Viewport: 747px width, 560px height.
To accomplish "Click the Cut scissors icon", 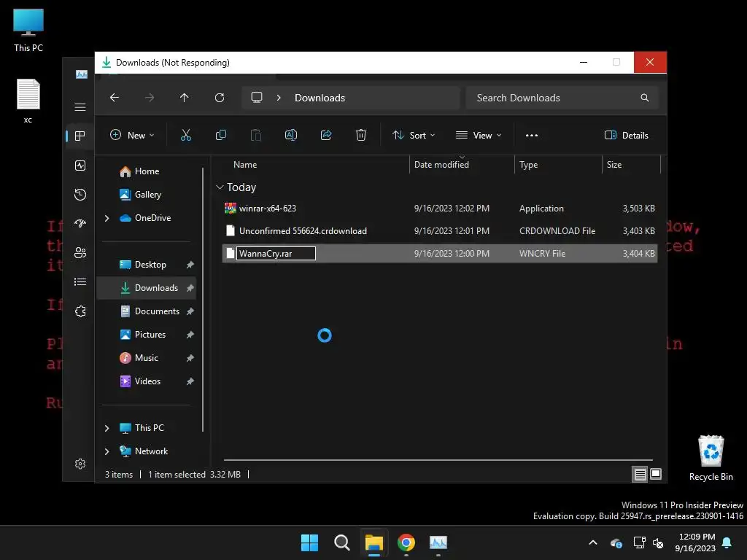I will [x=186, y=135].
